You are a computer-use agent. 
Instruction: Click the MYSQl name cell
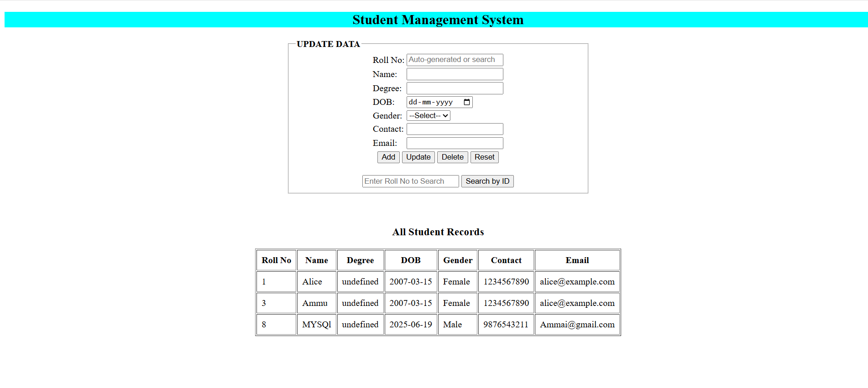coord(317,325)
